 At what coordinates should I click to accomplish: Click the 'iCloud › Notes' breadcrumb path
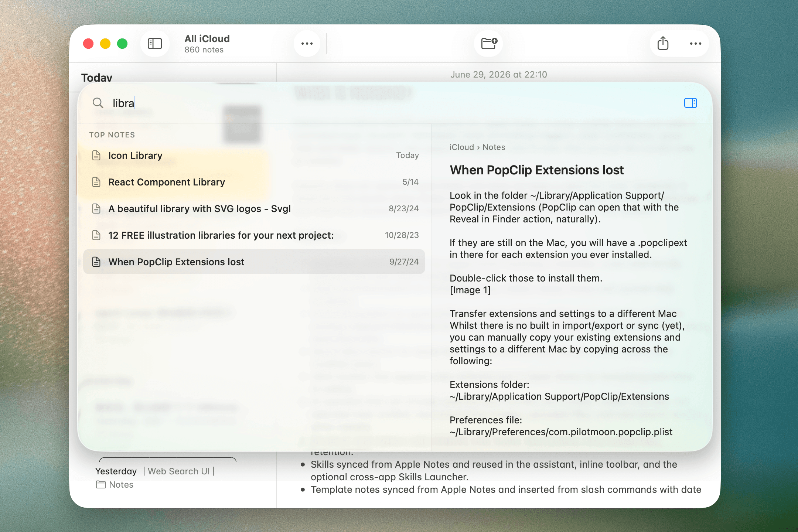click(x=477, y=147)
